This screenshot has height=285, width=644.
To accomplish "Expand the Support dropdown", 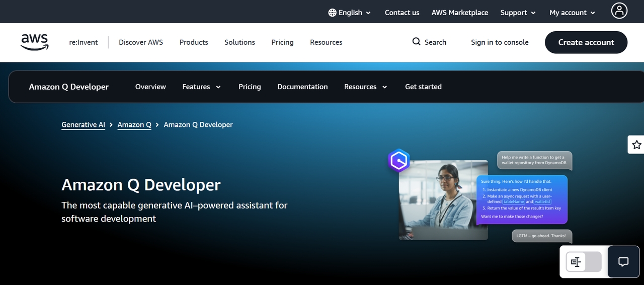I will click(x=518, y=13).
